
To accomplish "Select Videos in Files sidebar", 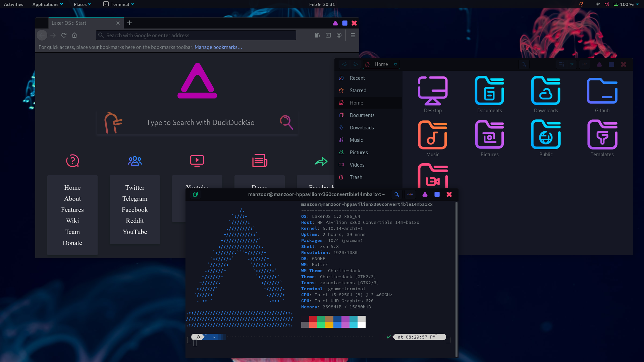I will coord(368,165).
